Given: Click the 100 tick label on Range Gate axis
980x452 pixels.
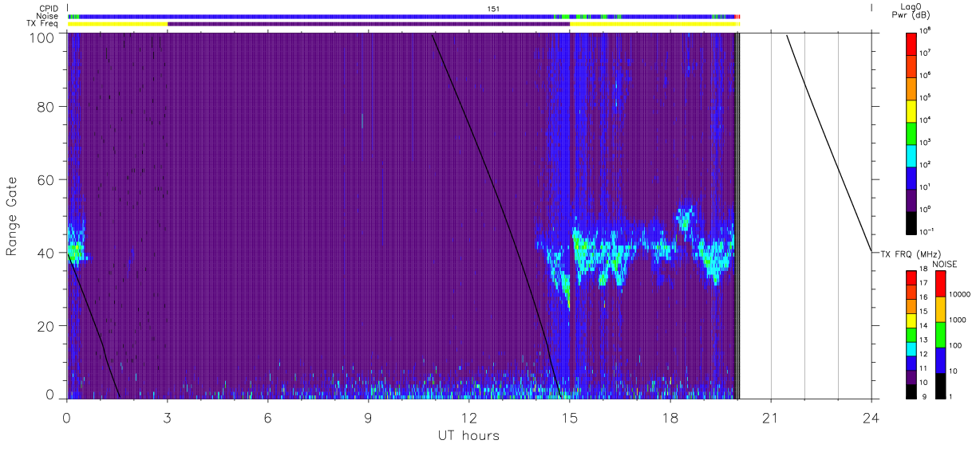Looking at the screenshot, I should (x=42, y=37).
